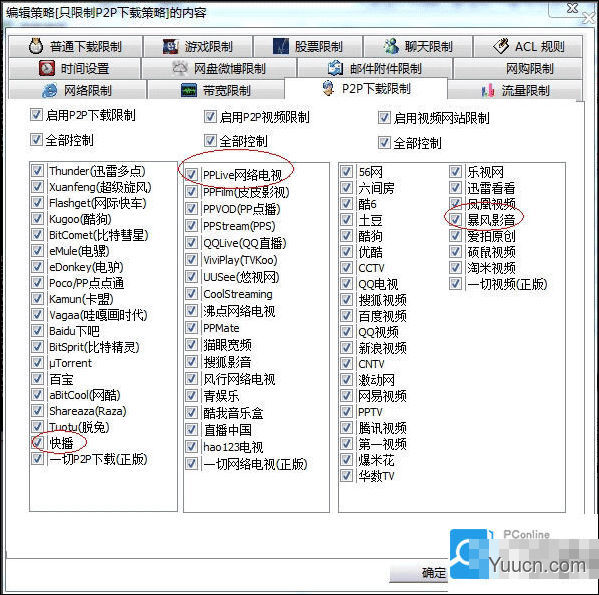The height and width of the screenshot is (595, 599).
Task: Uncheck PPLive网络电视 checkbox
Action: pyautogui.click(x=191, y=175)
